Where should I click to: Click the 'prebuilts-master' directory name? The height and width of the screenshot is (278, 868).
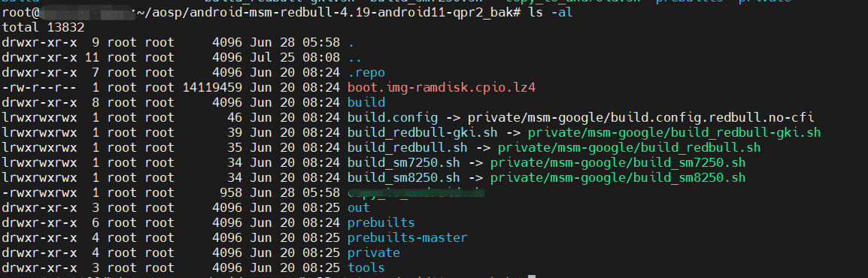(x=408, y=237)
